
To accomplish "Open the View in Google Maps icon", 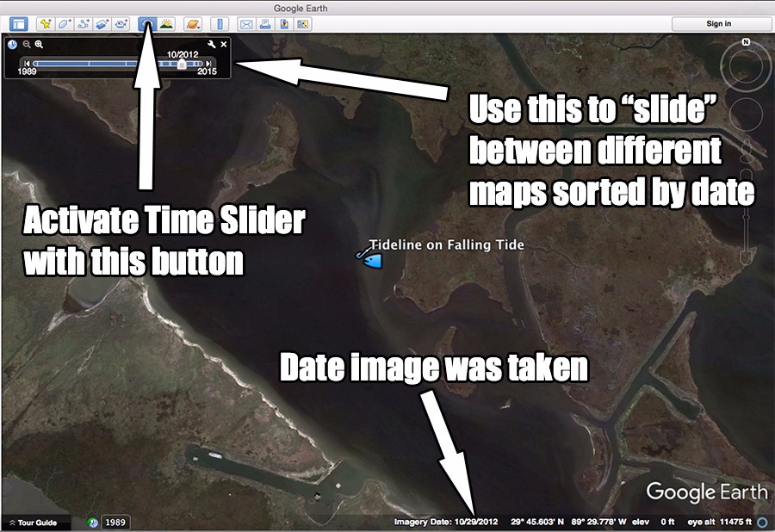I will click(x=302, y=24).
